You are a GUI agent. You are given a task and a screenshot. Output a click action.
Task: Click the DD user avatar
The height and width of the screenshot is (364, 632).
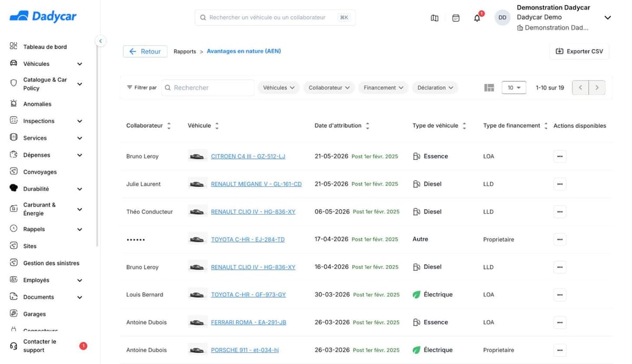pyautogui.click(x=502, y=17)
